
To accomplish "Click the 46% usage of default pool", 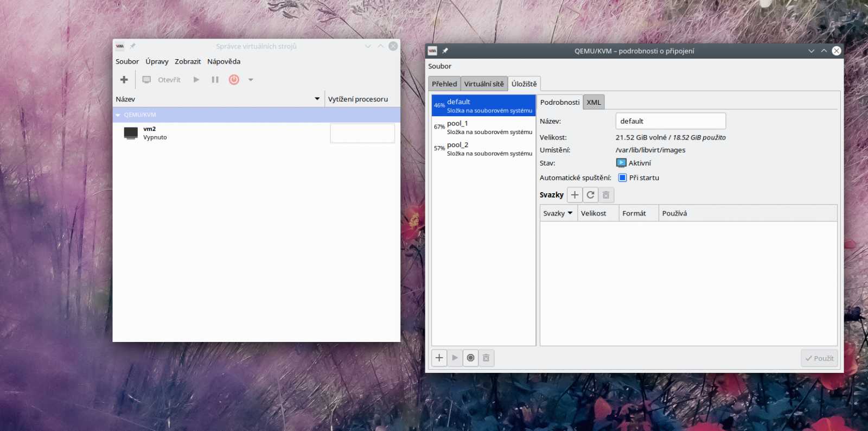I will [439, 105].
